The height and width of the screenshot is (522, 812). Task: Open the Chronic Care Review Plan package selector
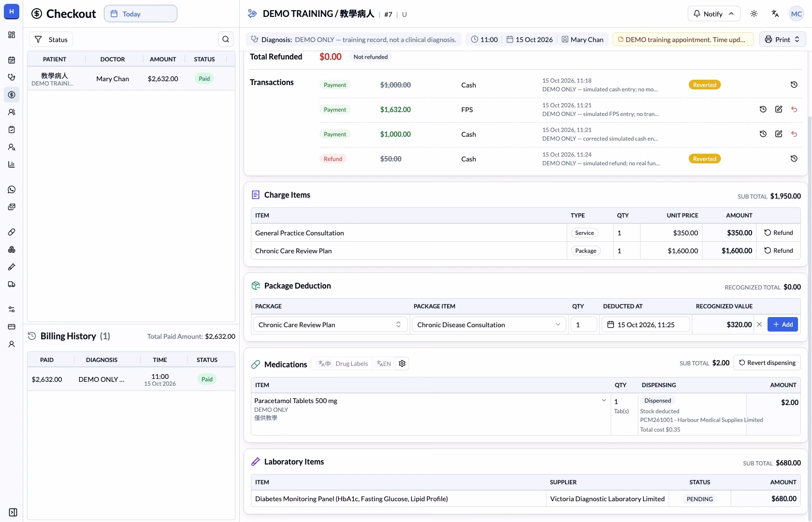click(x=330, y=324)
